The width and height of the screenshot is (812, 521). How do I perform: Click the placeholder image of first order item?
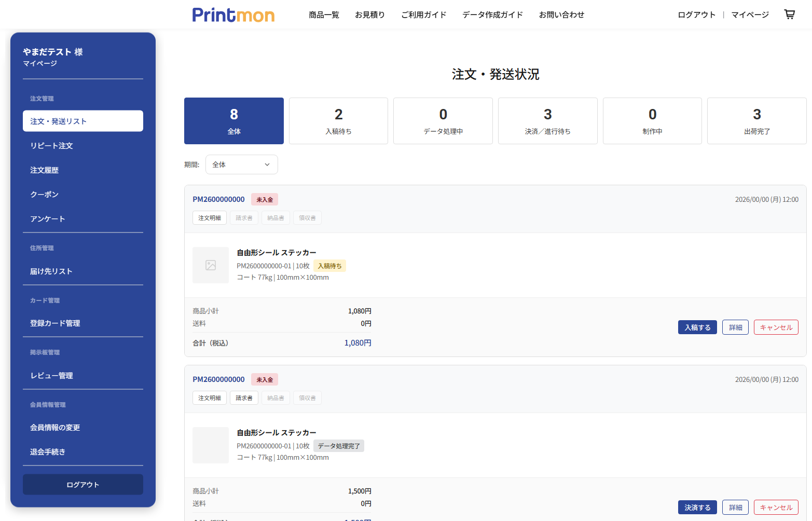[211, 265]
